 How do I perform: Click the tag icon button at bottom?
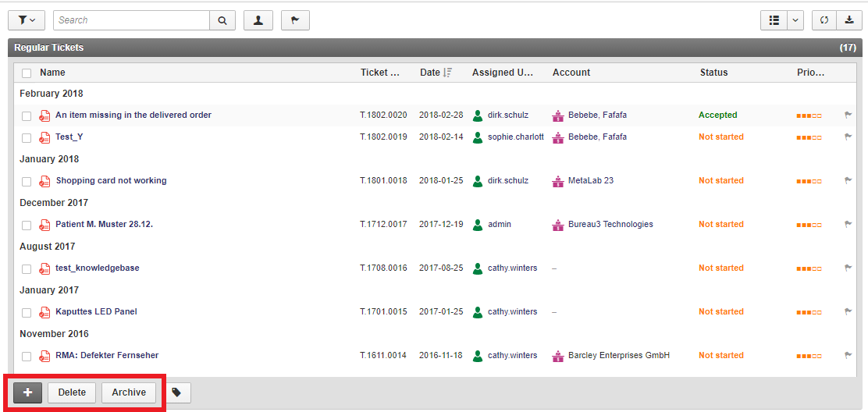pos(176,392)
